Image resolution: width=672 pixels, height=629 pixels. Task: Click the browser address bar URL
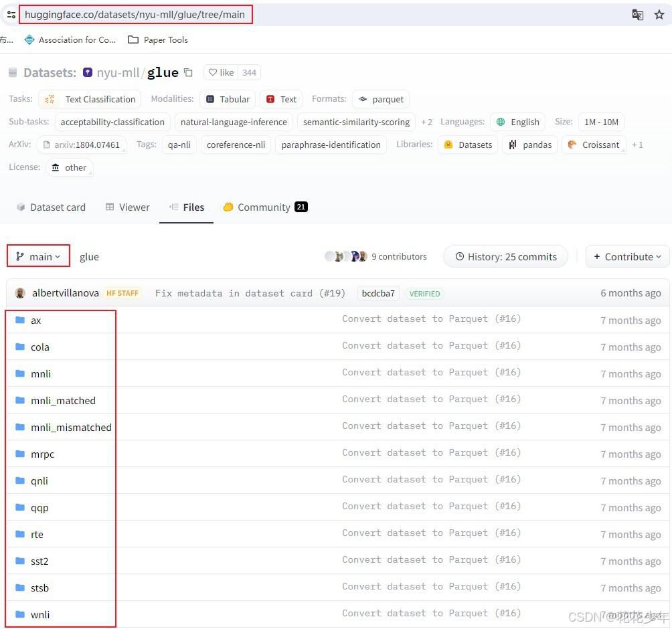pos(135,14)
